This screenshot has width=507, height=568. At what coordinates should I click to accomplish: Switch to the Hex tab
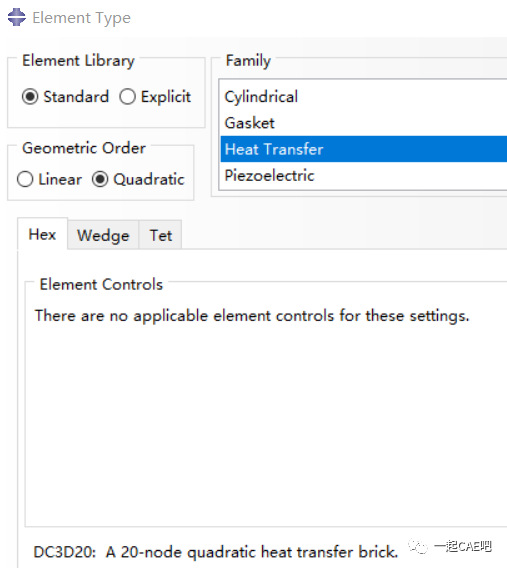[x=42, y=234]
